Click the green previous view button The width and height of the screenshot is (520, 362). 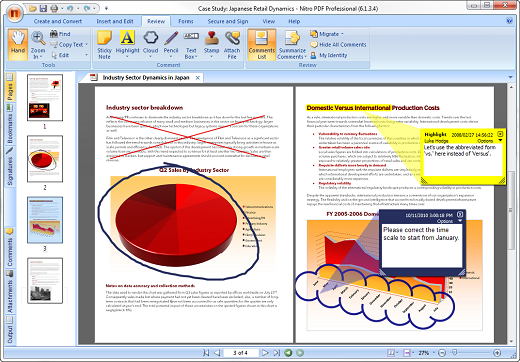click(288, 353)
